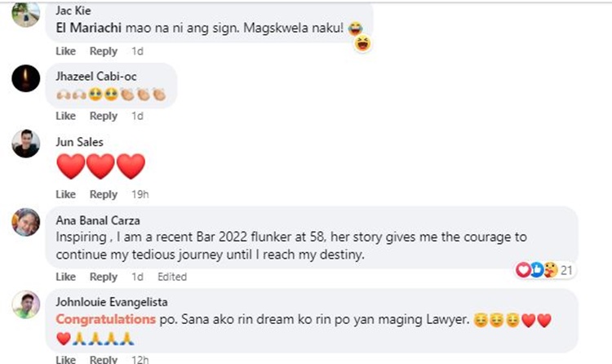Open Johnlouie Evangelista's name link
The height and width of the screenshot is (364, 612).
coord(112,302)
